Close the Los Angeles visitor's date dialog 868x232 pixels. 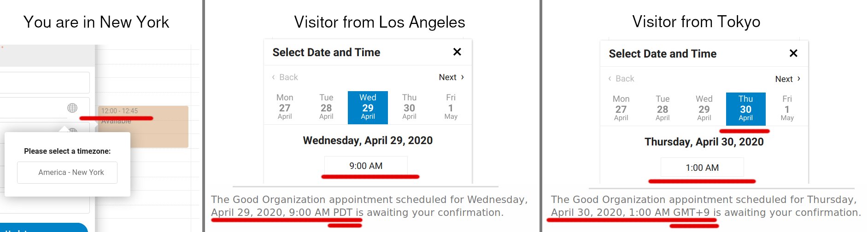click(x=457, y=52)
